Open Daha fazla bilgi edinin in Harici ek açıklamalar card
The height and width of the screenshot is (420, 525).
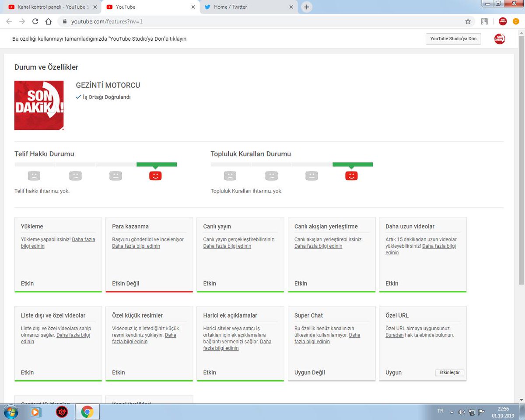237,345
